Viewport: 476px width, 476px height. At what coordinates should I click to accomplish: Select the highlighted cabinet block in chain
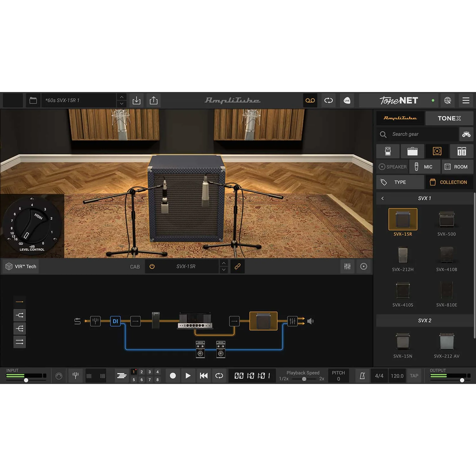(263, 321)
